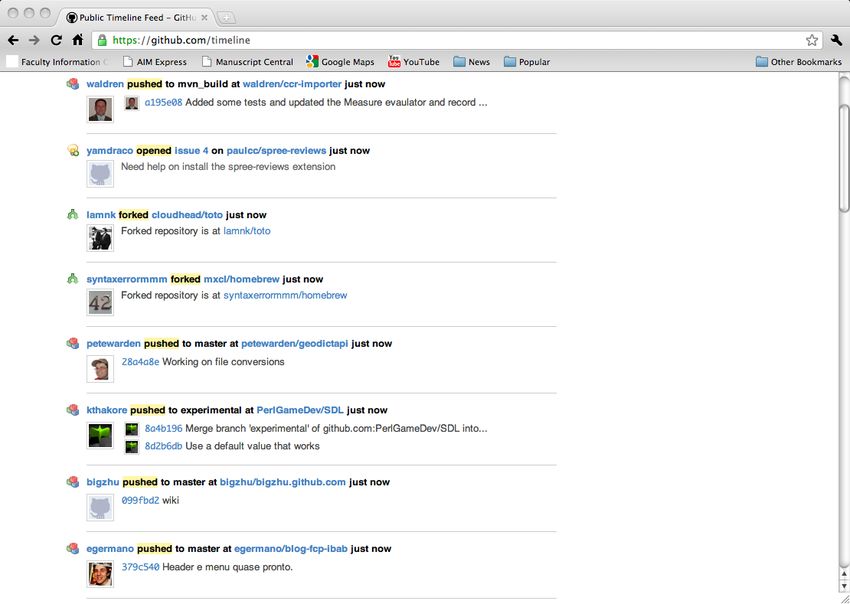
Task: Click the address bar showing github.com/timeline
Action: point(457,40)
